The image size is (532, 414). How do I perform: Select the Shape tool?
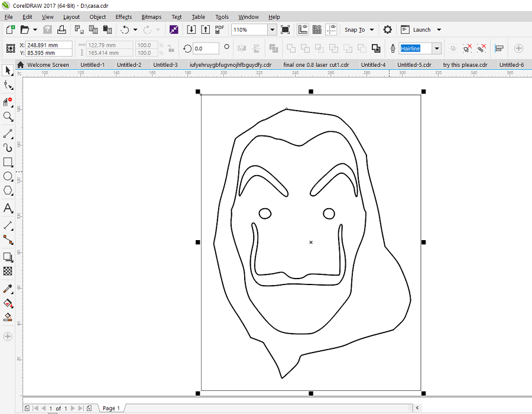point(8,85)
